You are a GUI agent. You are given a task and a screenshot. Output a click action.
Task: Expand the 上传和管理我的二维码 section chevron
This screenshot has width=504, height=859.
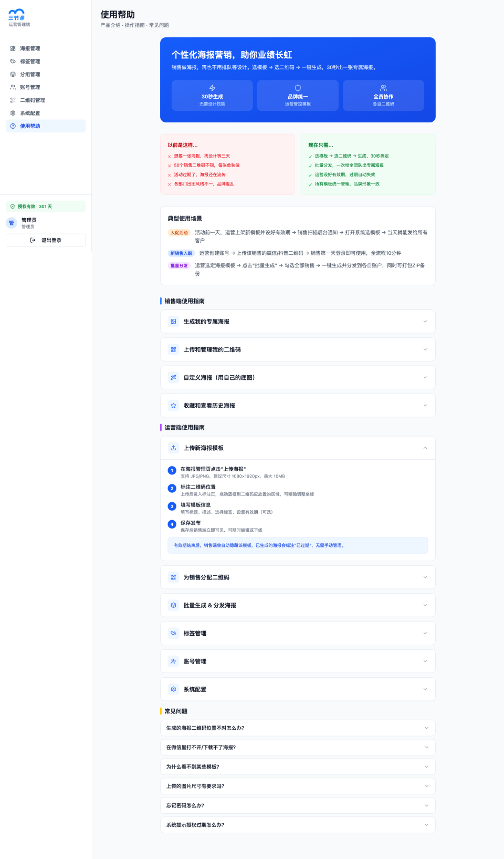pos(425,349)
